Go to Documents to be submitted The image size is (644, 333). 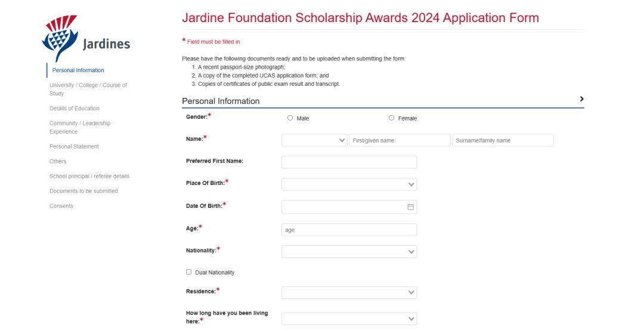83,191
